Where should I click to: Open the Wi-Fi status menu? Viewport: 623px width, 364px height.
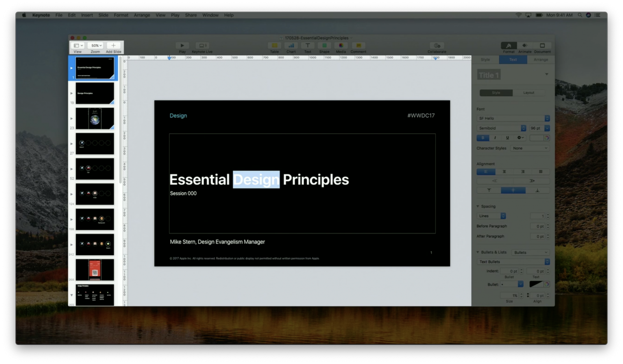[518, 15]
